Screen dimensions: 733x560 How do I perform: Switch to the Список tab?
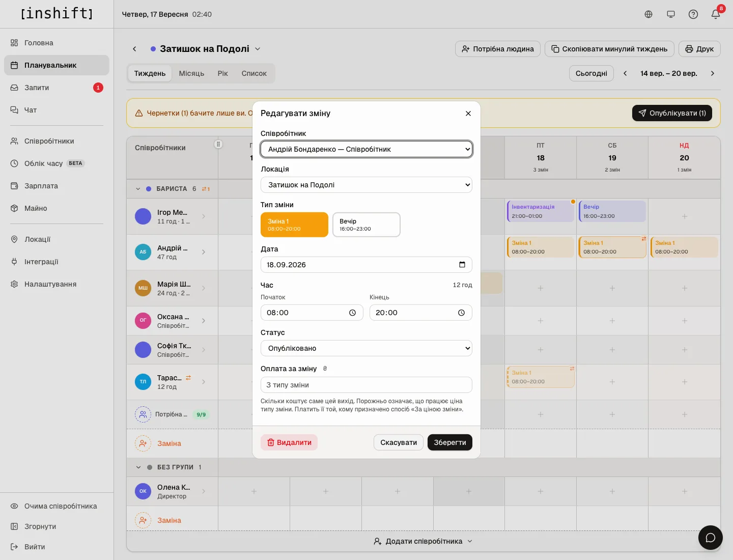point(254,73)
